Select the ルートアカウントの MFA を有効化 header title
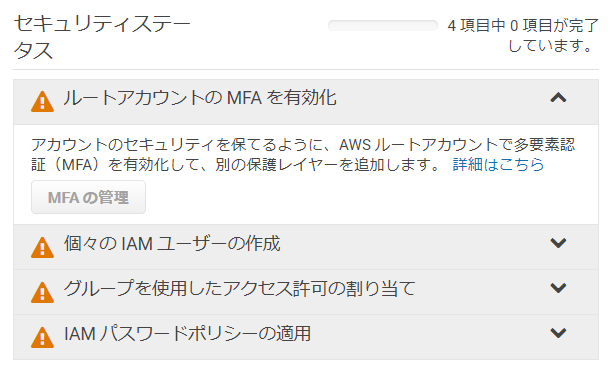 tap(200, 97)
